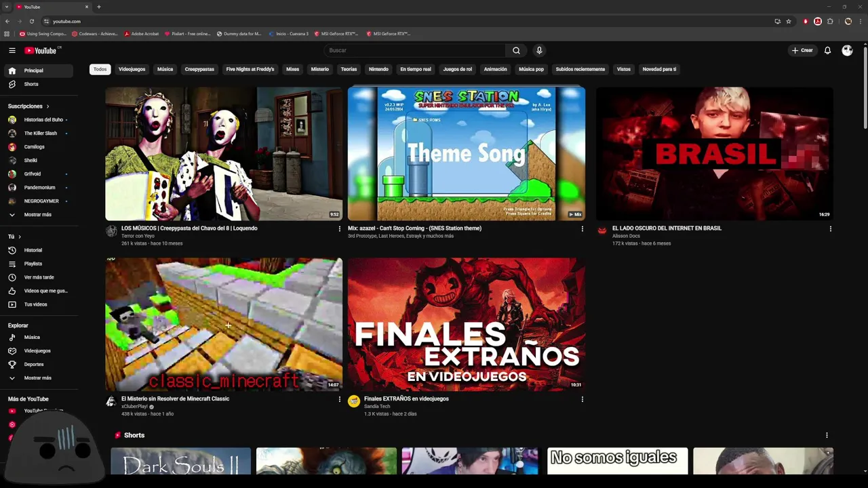Image resolution: width=868 pixels, height=488 pixels.
Task: Open options for EL LADO OSCURO video
Action: (x=830, y=229)
